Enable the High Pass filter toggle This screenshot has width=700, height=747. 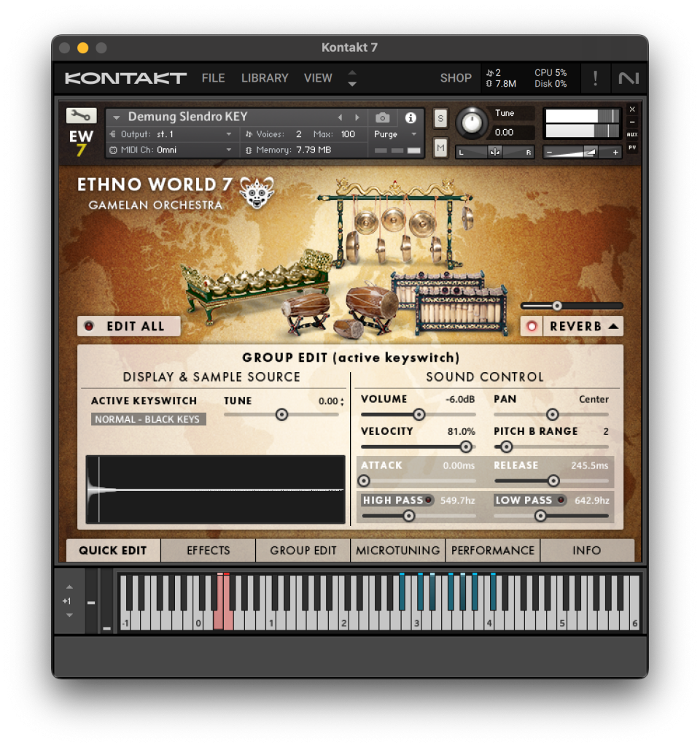click(428, 500)
